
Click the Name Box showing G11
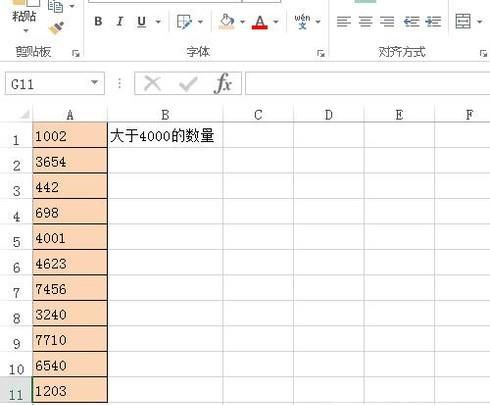pos(47,84)
